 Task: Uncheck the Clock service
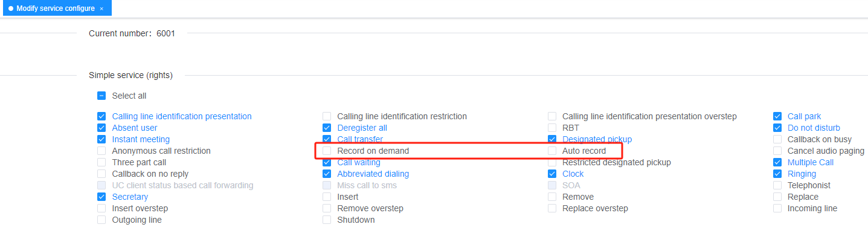tap(552, 174)
